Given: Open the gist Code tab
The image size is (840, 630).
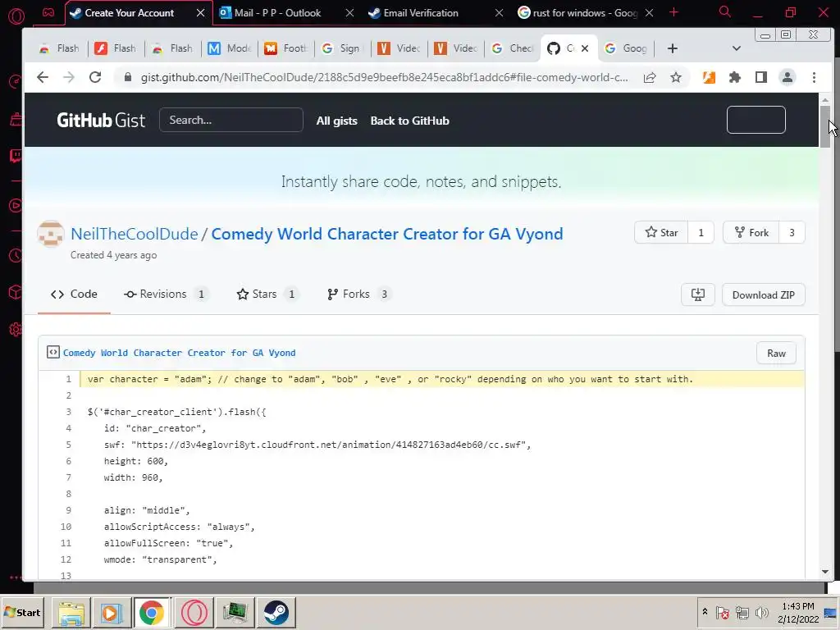Looking at the screenshot, I should pos(74,294).
